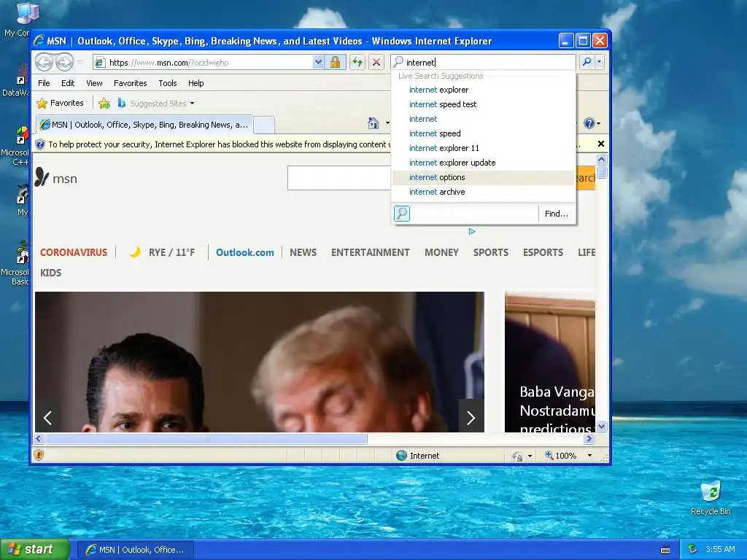Click the MSN web search input field
747x560 pixels.
click(x=339, y=178)
